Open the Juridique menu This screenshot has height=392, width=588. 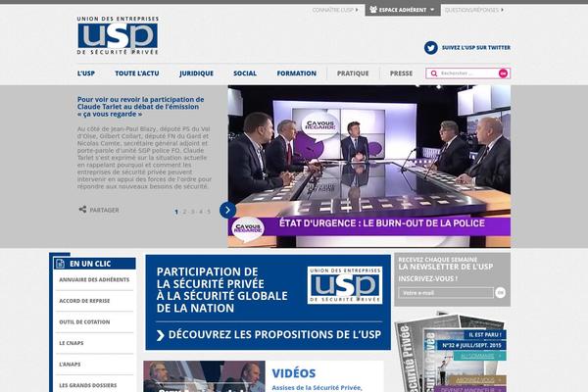click(x=197, y=73)
